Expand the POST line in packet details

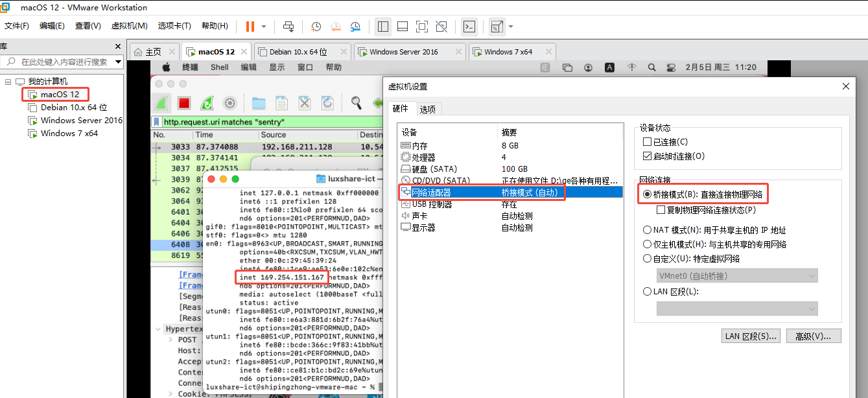coord(170,340)
